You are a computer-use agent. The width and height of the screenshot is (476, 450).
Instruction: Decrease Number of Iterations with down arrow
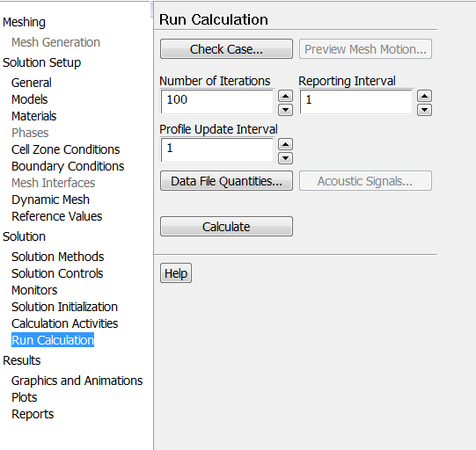coord(285,110)
